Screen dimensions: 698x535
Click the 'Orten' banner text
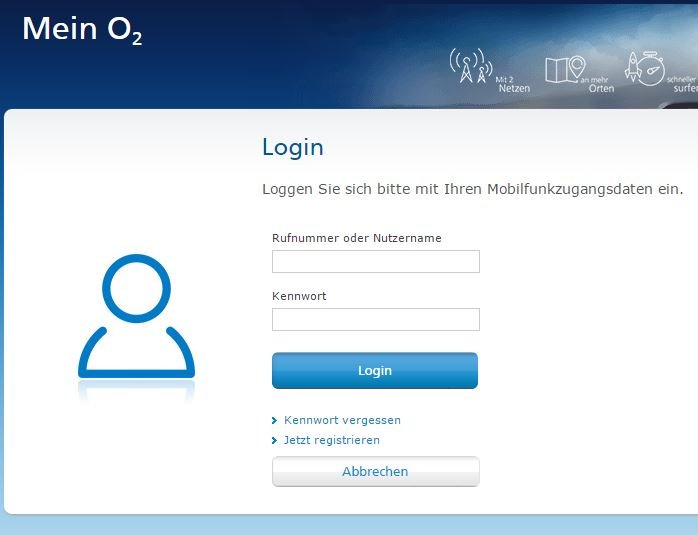coord(601,88)
